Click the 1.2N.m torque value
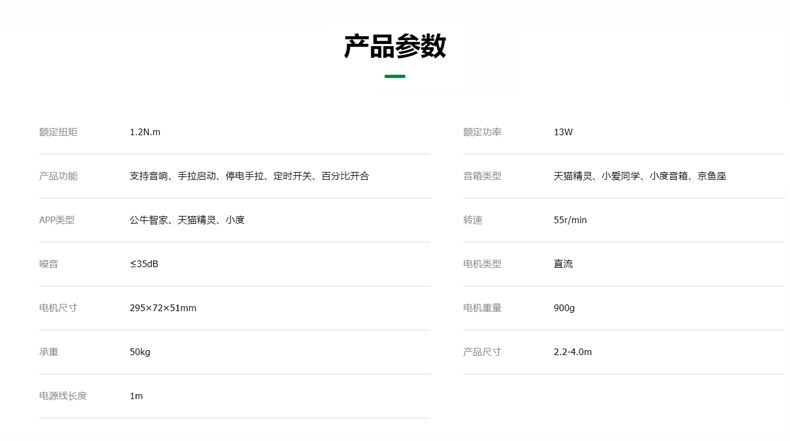This screenshot has height=441, width=790. (x=145, y=132)
